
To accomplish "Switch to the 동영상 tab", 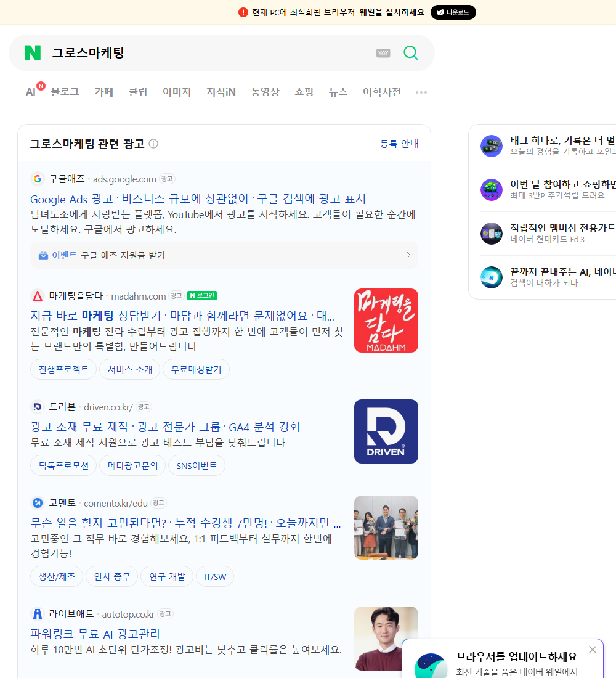I will pyautogui.click(x=265, y=92).
